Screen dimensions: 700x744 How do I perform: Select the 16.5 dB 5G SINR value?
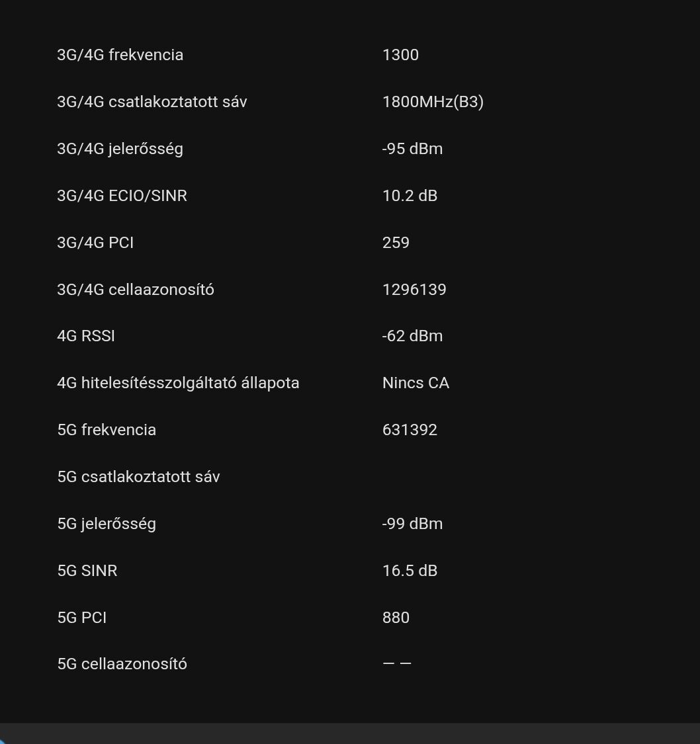click(x=410, y=571)
